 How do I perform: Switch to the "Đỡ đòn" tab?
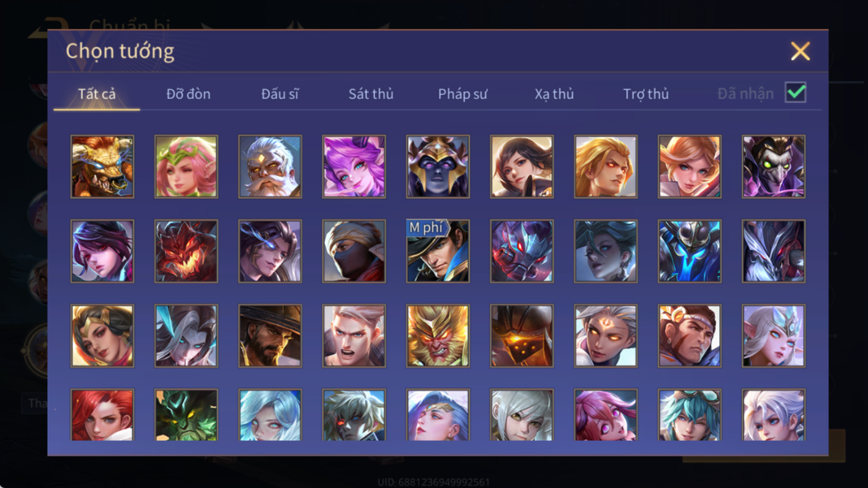click(x=188, y=94)
